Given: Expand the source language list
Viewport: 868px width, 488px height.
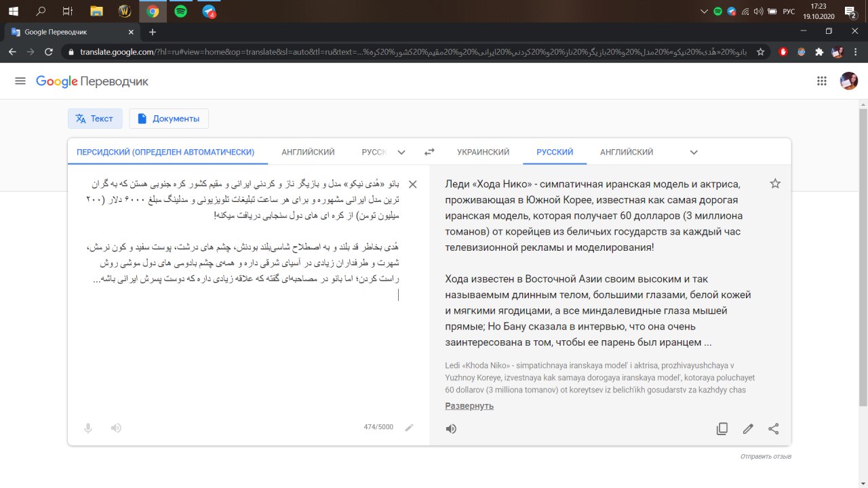Looking at the screenshot, I should 401,152.
